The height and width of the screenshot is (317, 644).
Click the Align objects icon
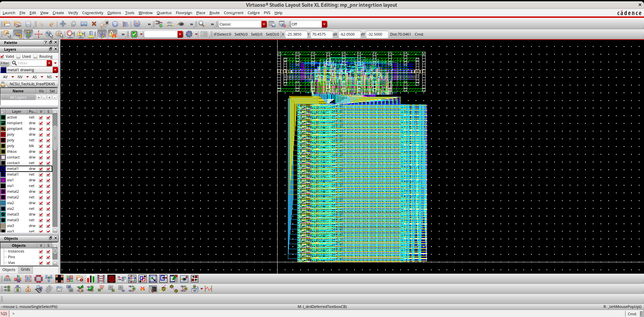tap(126, 24)
